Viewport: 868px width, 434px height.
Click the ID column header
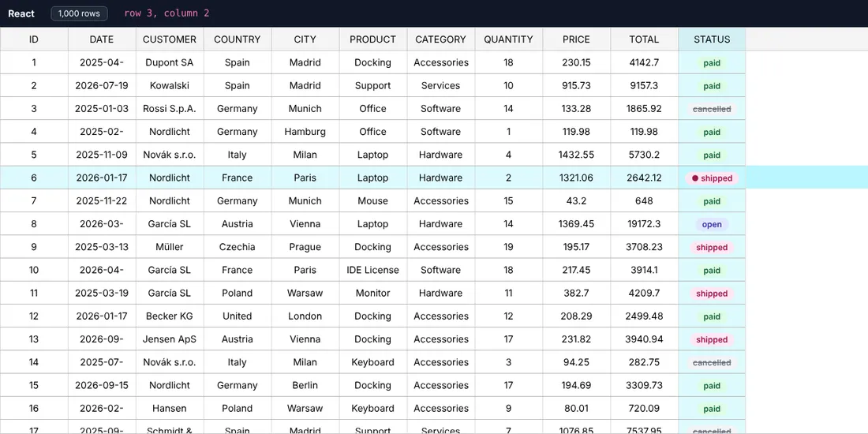(x=34, y=39)
